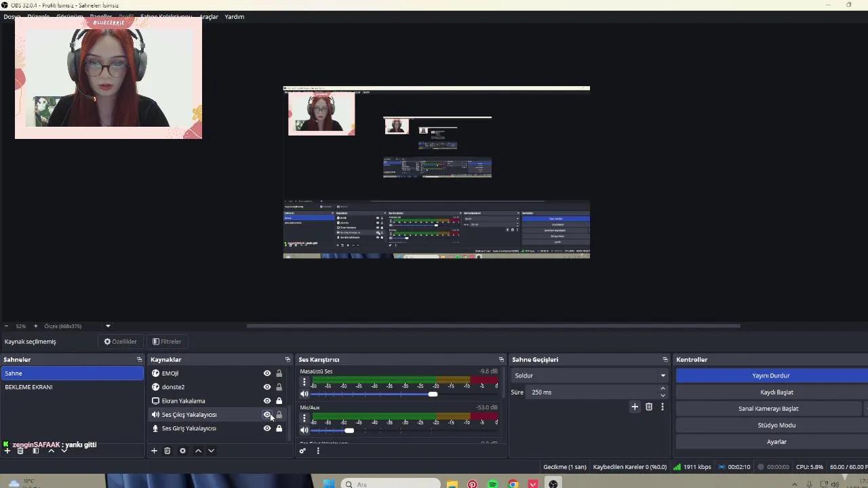Open the Araçlar menu

coord(208,16)
